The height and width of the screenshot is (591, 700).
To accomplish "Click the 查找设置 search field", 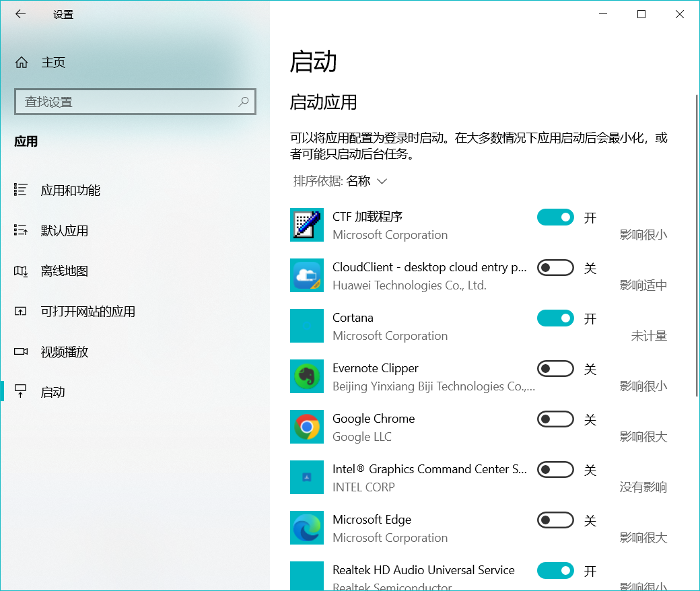I will (135, 102).
